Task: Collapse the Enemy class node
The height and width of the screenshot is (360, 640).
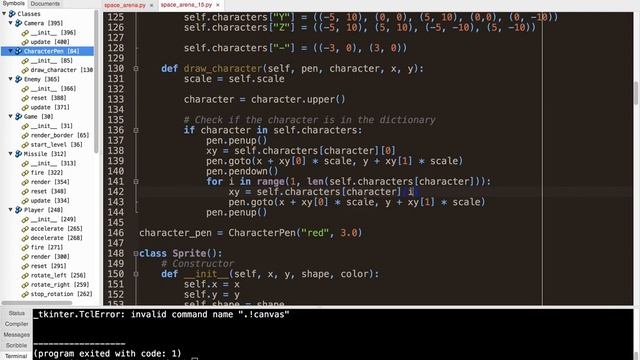Action: [11, 79]
